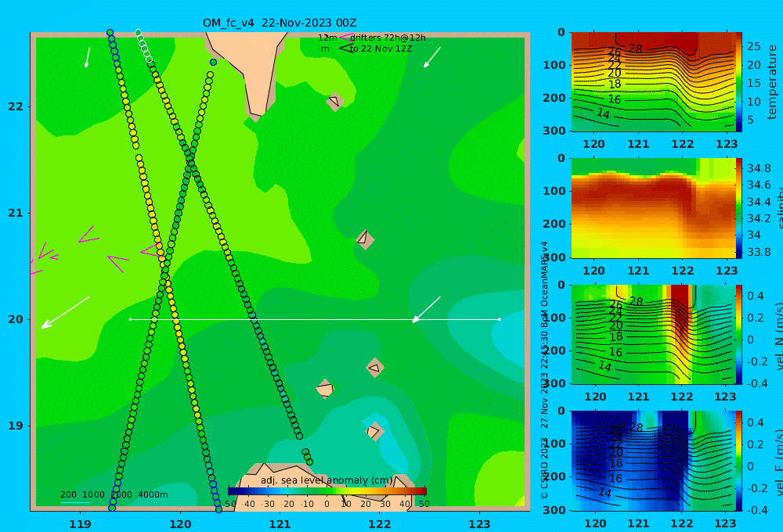Open the salinity cross-section panel
Image resolution: width=783 pixels, height=532 pixels.
pyautogui.click(x=653, y=208)
